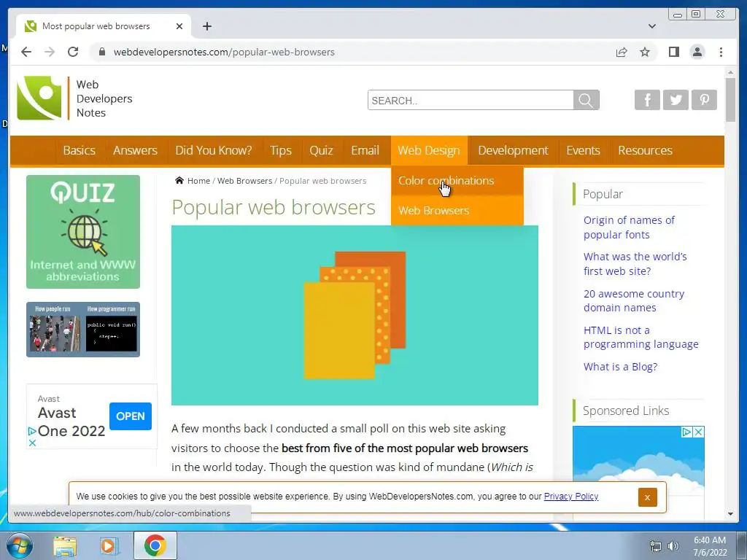747x560 pixels.
Task: Open the Privacy Policy link
Action: pos(570,496)
